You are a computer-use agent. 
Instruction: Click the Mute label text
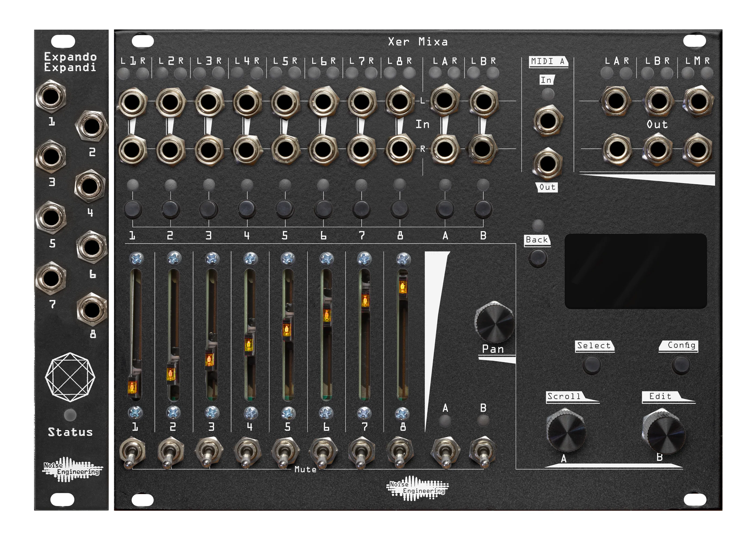click(x=306, y=470)
